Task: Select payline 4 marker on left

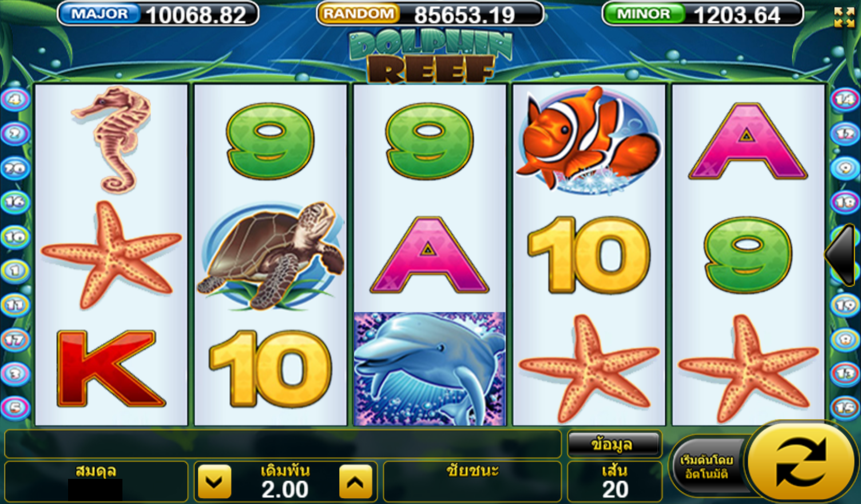Action: coord(14,100)
